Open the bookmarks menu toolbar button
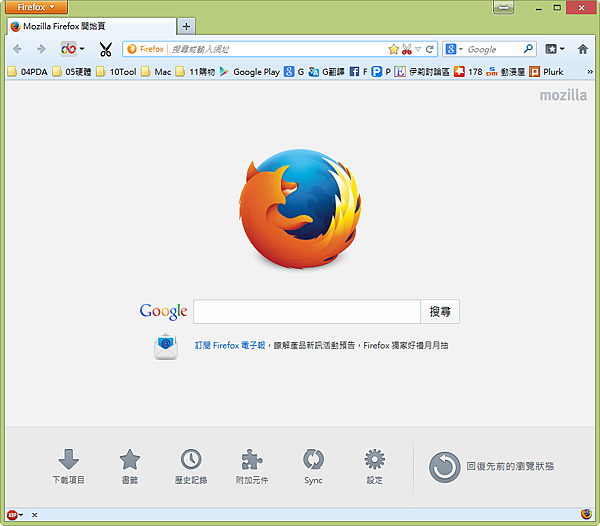This screenshot has height=526, width=600. tap(551, 49)
